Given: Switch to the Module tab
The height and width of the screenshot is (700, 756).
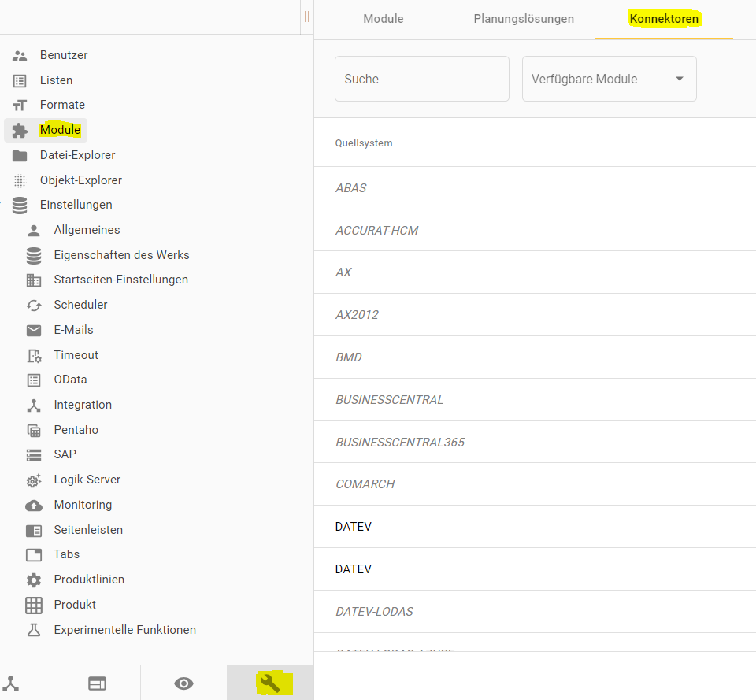Looking at the screenshot, I should click(x=384, y=19).
